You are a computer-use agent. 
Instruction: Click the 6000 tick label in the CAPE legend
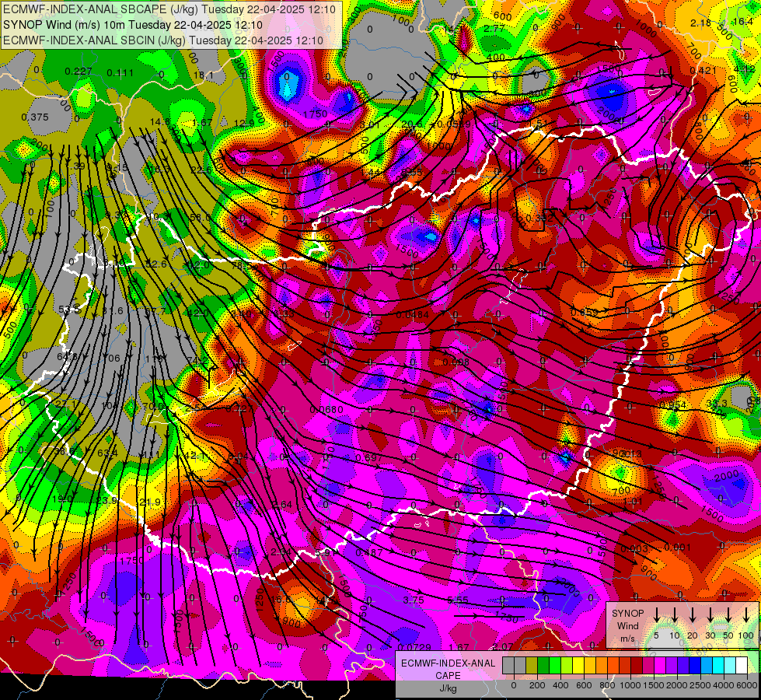click(748, 685)
